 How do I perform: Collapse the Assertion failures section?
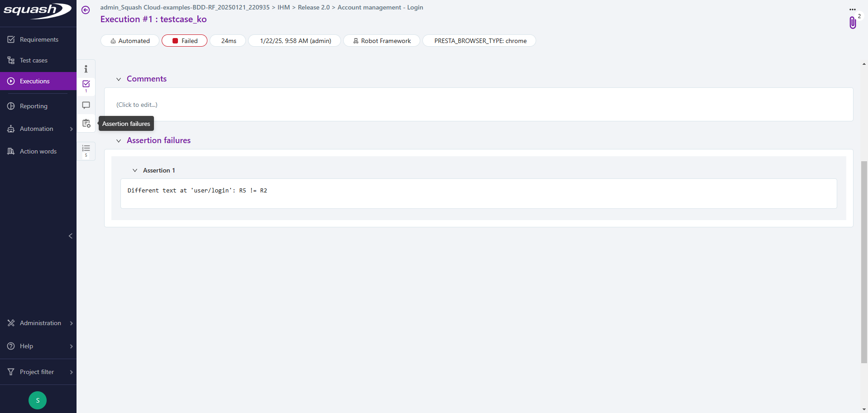119,140
